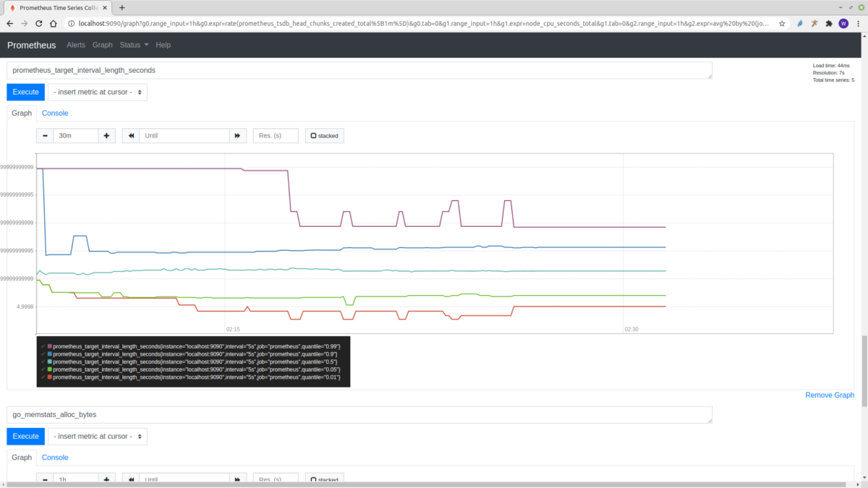Open insert metric dropdown under prometheus_target_interval_length_seconds
Screen dimensions: 868x488
[x=98, y=92]
